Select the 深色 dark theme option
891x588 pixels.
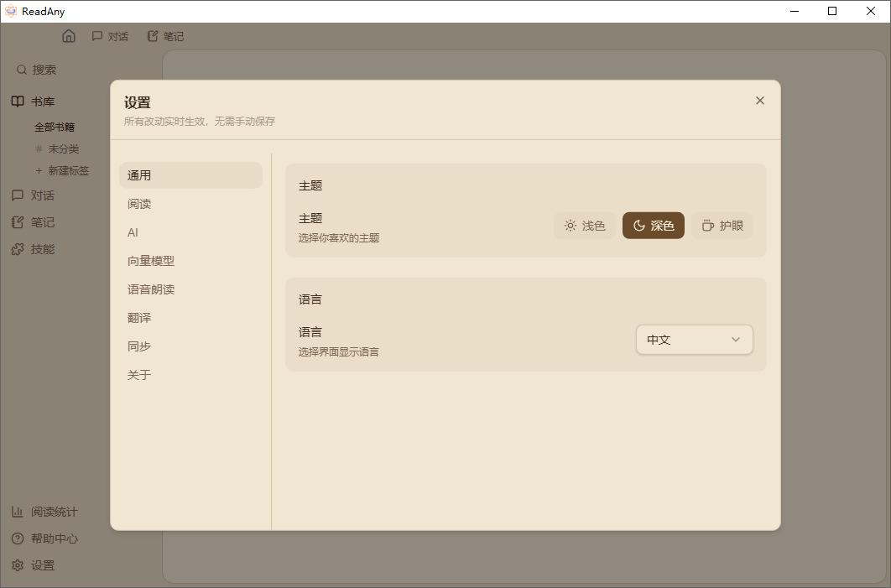[653, 225]
